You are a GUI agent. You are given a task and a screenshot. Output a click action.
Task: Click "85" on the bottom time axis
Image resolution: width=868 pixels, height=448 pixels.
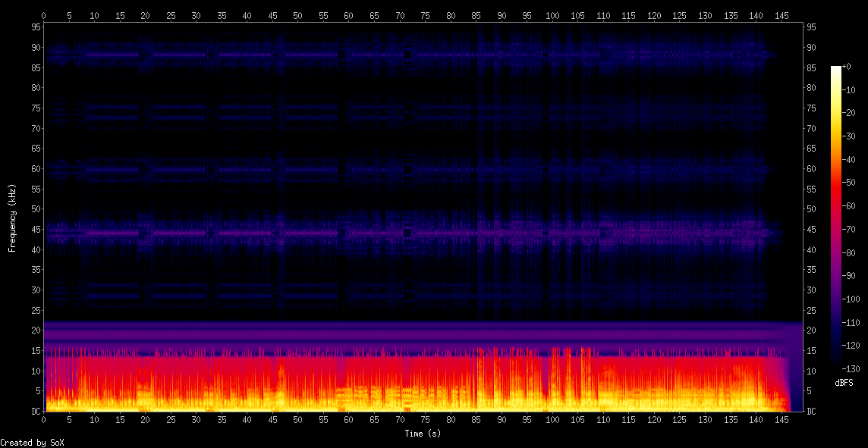click(476, 420)
